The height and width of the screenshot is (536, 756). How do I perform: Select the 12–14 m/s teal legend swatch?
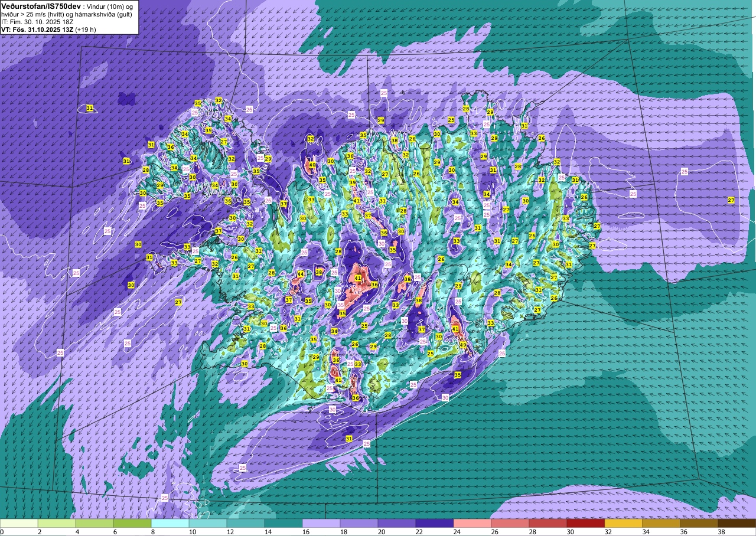point(246,523)
